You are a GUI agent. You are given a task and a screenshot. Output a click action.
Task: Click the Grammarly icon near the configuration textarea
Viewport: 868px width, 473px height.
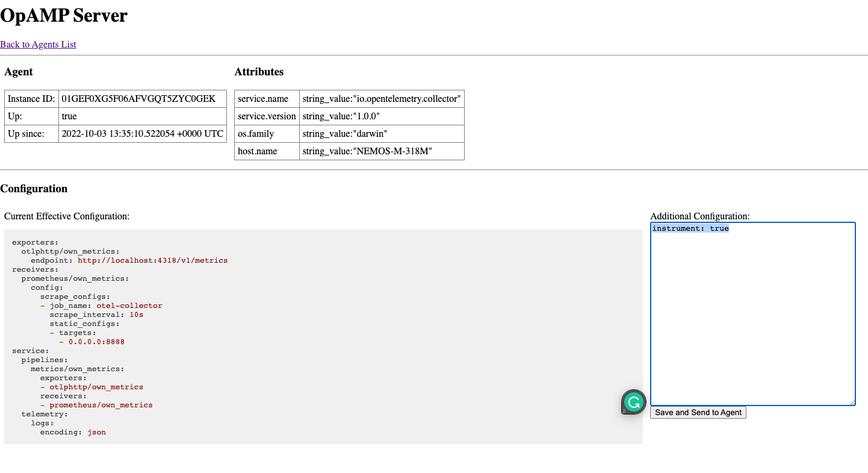point(633,402)
